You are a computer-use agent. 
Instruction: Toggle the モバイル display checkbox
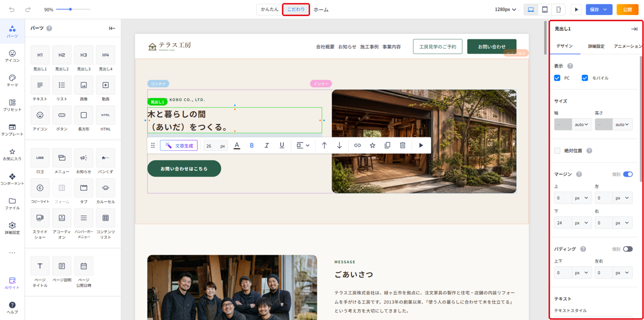pyautogui.click(x=585, y=78)
